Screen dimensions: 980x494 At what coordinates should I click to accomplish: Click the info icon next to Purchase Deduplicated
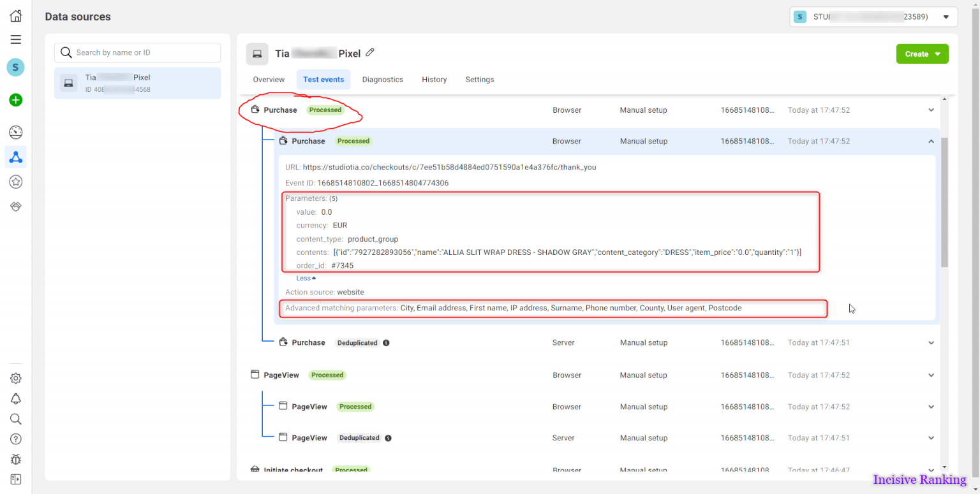(387, 343)
